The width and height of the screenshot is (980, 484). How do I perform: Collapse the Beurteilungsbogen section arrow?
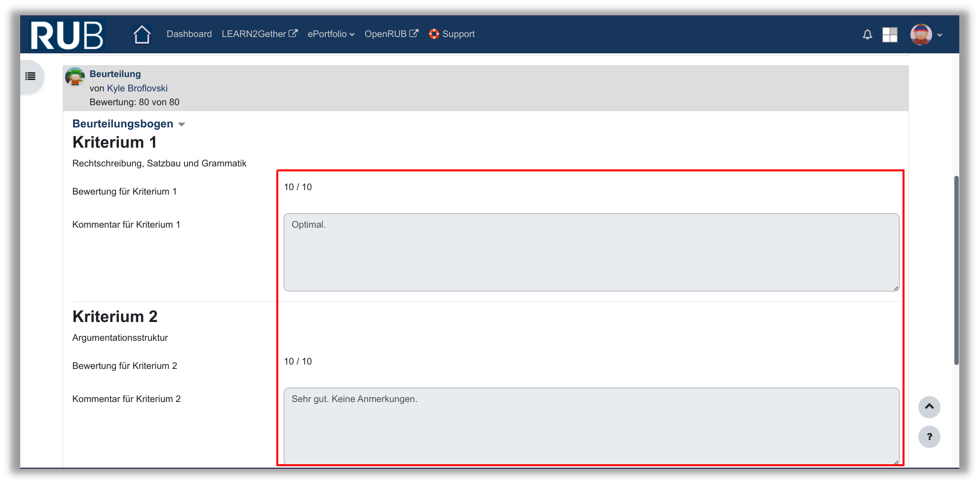[182, 124]
